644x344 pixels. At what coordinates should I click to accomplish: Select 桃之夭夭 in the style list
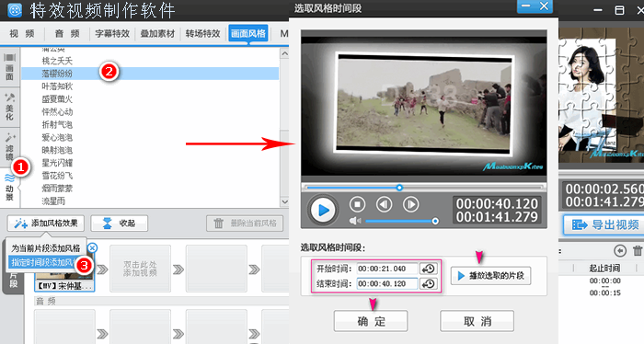point(57,61)
